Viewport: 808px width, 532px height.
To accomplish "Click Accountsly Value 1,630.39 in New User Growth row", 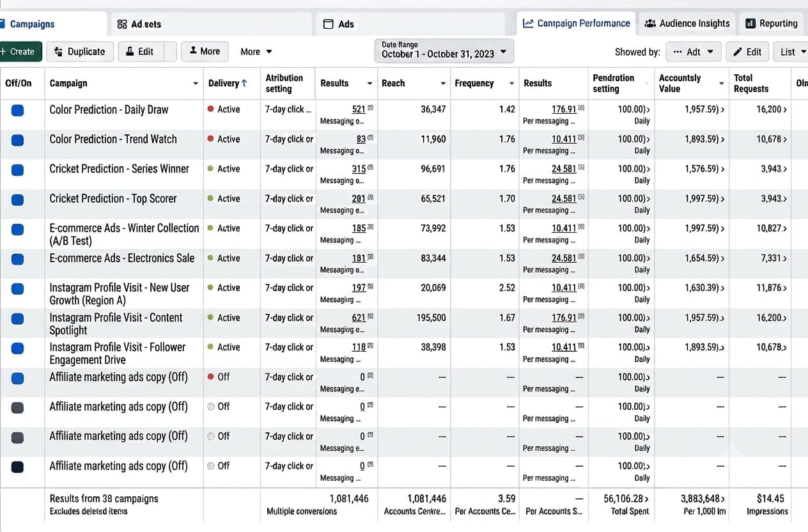I will tap(704, 288).
